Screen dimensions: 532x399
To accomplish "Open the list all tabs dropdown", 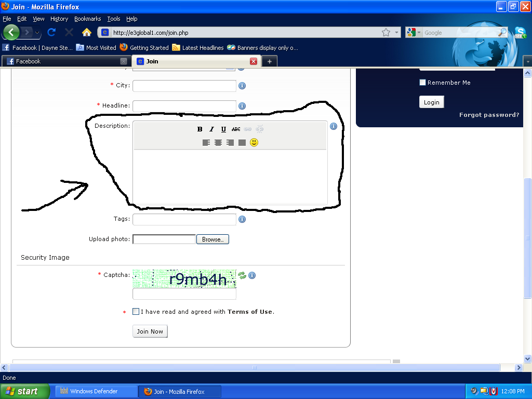I will tap(528, 62).
